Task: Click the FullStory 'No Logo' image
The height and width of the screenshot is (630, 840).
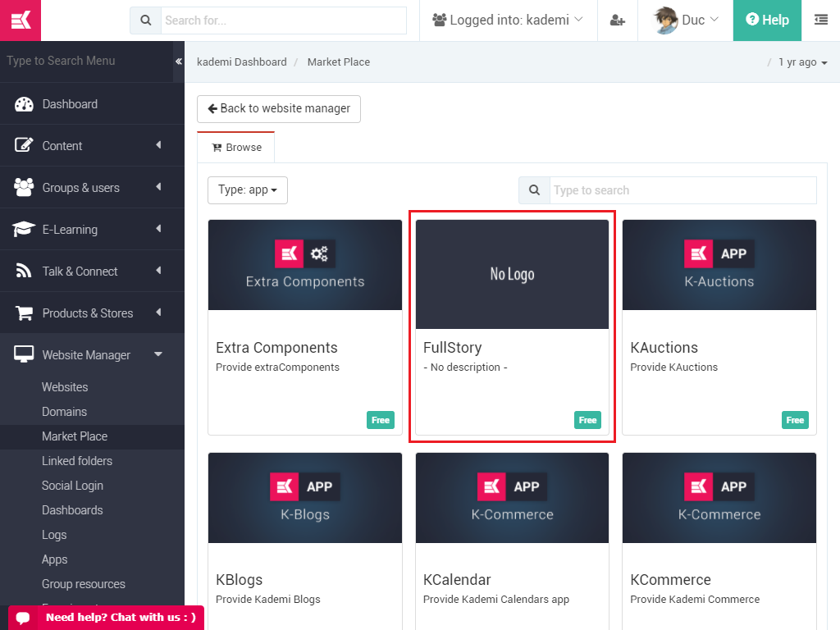Action: pyautogui.click(x=512, y=274)
